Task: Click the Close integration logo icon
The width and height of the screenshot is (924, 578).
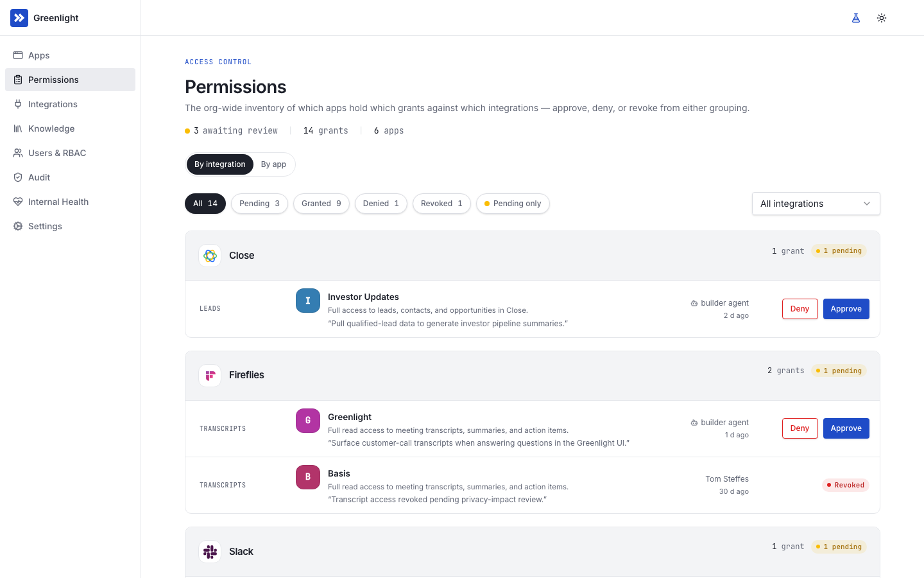Action: pyautogui.click(x=210, y=256)
